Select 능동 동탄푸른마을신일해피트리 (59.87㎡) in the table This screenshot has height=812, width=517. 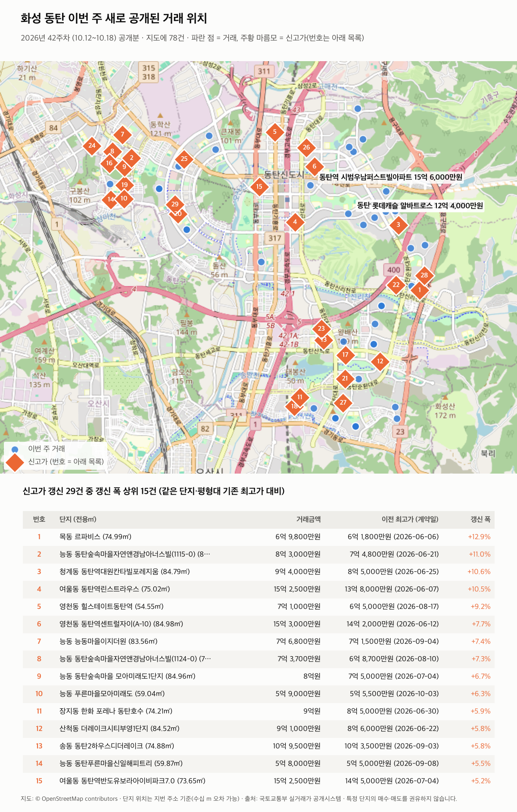121,763
